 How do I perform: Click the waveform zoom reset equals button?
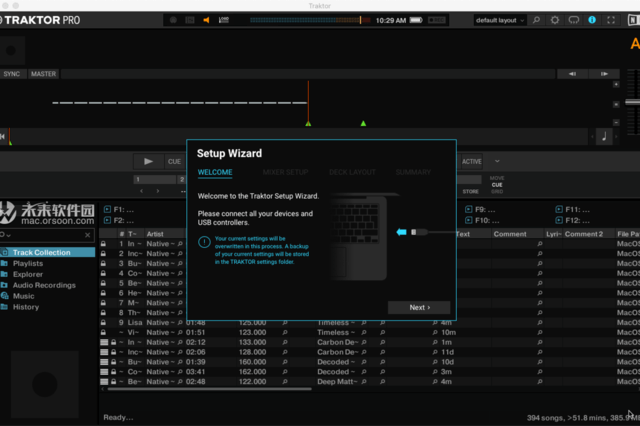click(x=616, y=104)
